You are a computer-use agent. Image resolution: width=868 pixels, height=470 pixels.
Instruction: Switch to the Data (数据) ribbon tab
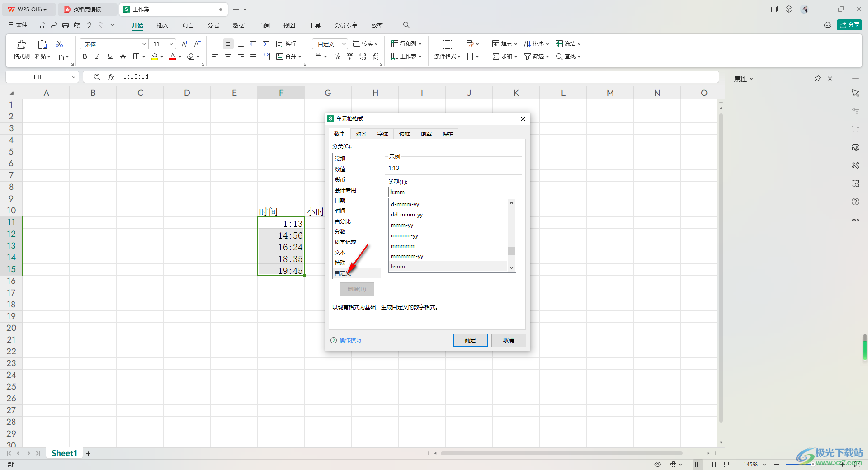(x=239, y=25)
